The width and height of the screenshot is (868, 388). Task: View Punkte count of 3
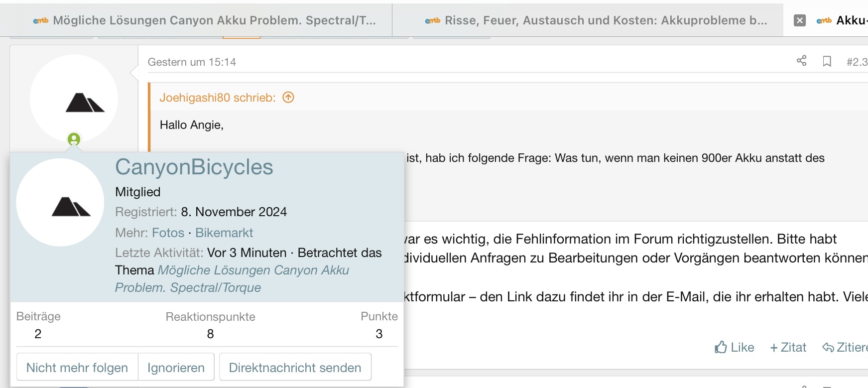click(379, 334)
